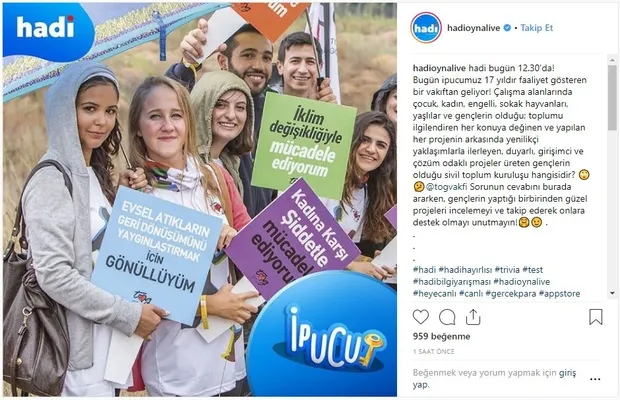Open the @togvakfi mention

click(x=447, y=187)
